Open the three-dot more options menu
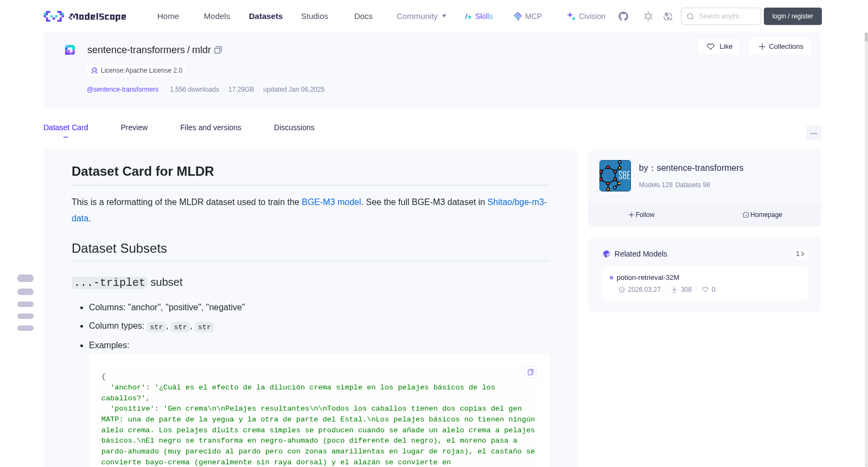The image size is (868, 467). (x=814, y=133)
